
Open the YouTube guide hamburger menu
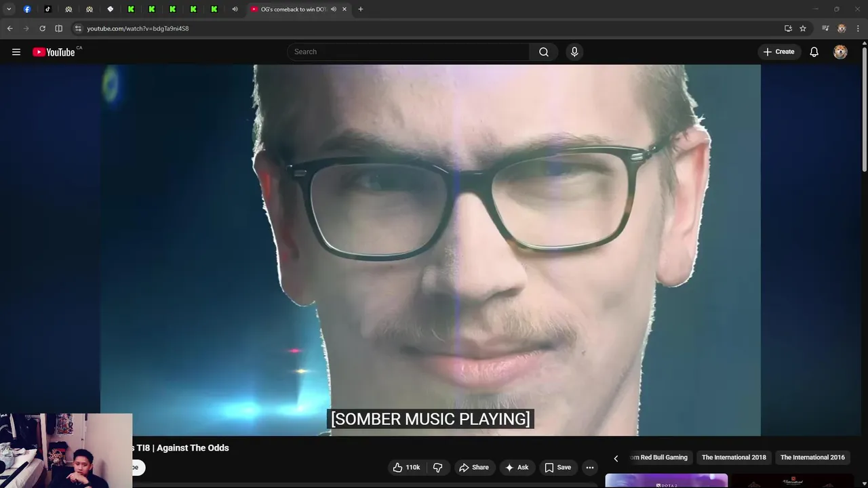tap(16, 52)
